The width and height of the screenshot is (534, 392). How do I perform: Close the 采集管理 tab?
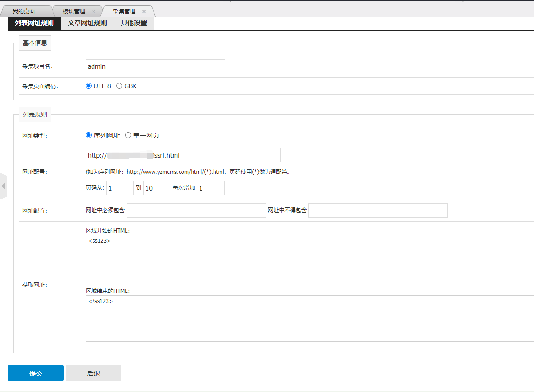[x=144, y=11]
